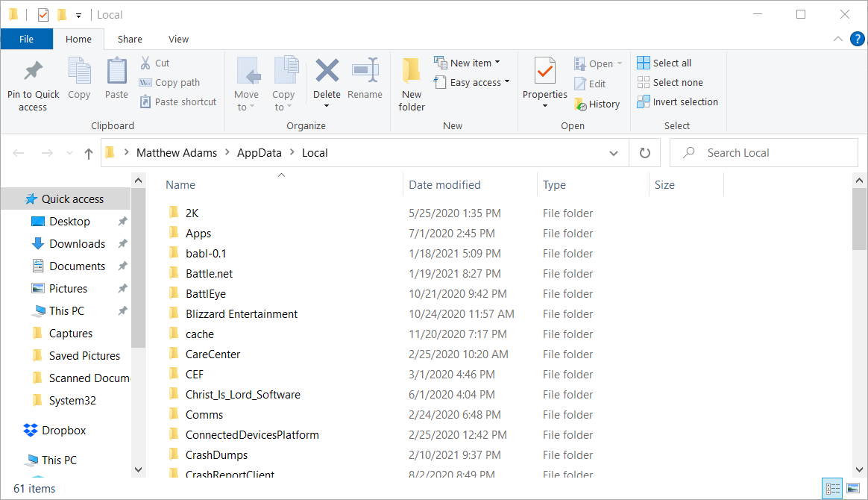The height and width of the screenshot is (500, 868).
Task: Click Local breadcrumb in address bar
Action: coord(315,153)
